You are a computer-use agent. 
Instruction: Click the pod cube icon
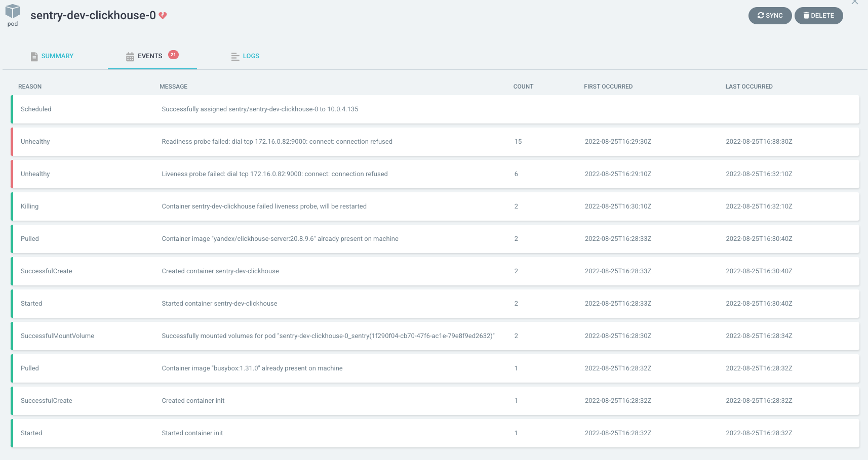13,12
